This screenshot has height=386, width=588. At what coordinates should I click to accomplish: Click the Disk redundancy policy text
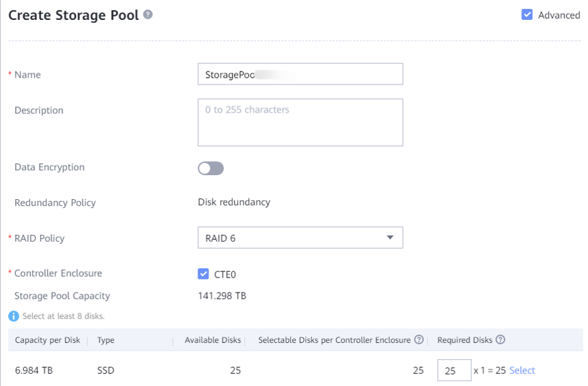[x=234, y=202]
